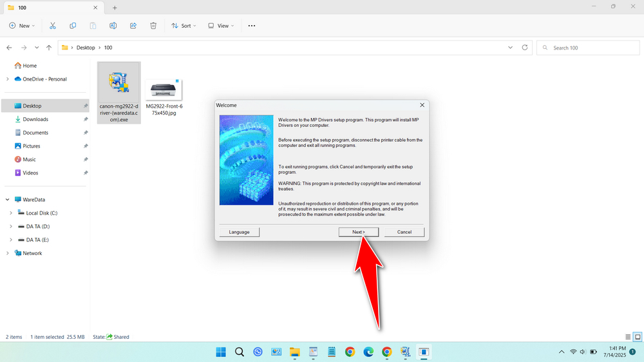Click the Wi-Fi network tray icon
The width and height of the screenshot is (644, 362).
[x=573, y=352]
